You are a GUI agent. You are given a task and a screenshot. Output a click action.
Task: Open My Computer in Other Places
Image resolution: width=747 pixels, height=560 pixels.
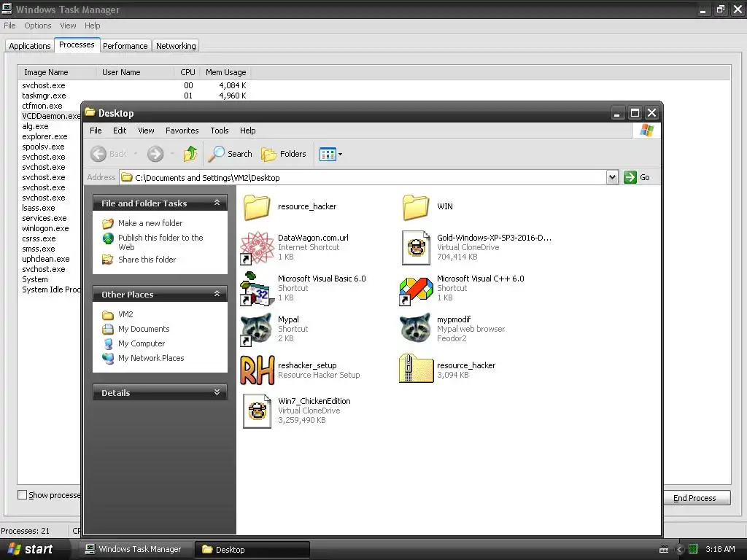click(x=142, y=343)
